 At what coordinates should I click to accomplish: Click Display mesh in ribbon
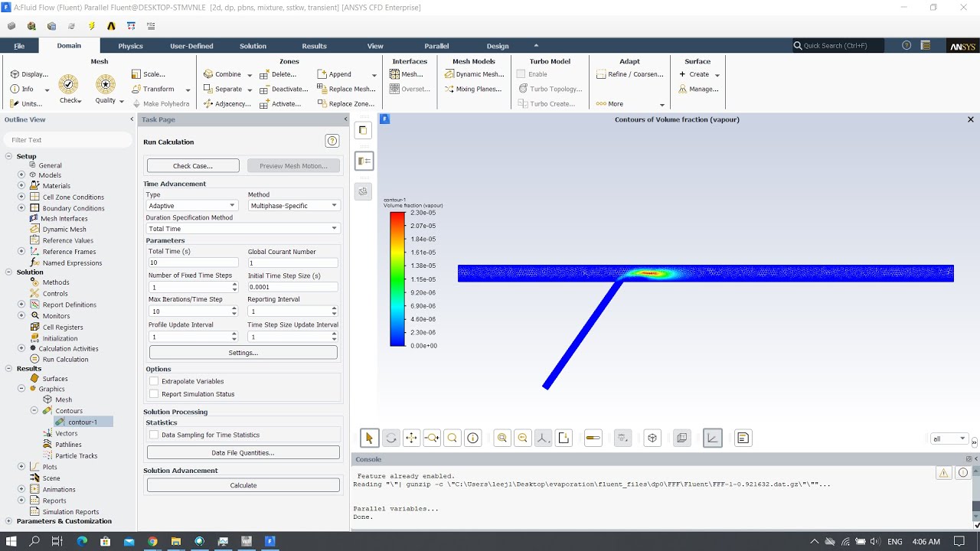[x=29, y=74]
